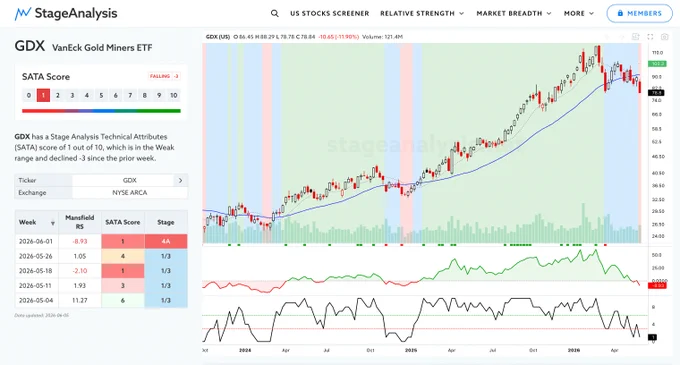Click the -8.93 Mansfield RS value
Screen dimensions: 680x365
(80, 241)
